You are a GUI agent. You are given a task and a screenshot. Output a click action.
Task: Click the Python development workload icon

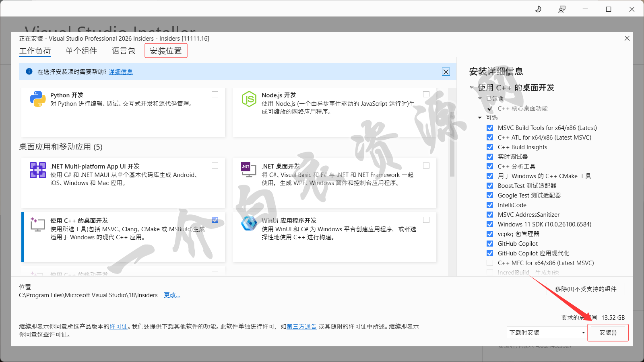(37, 99)
